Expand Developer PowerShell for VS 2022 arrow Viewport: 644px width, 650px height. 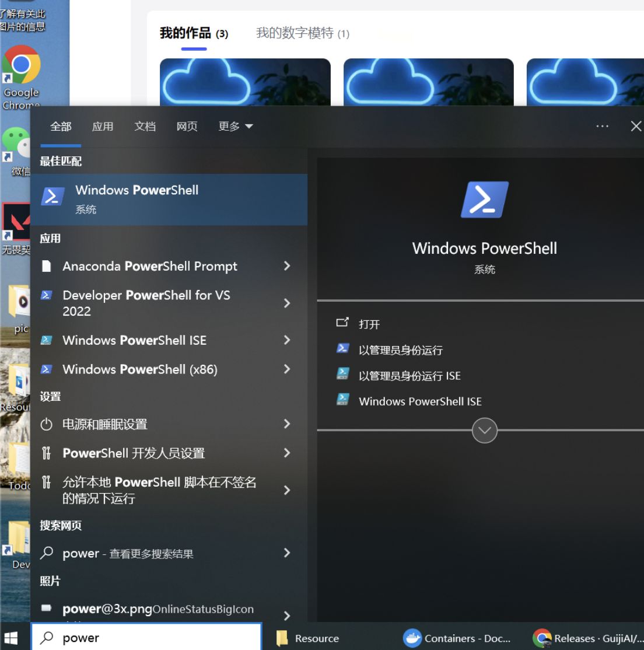coord(287,303)
